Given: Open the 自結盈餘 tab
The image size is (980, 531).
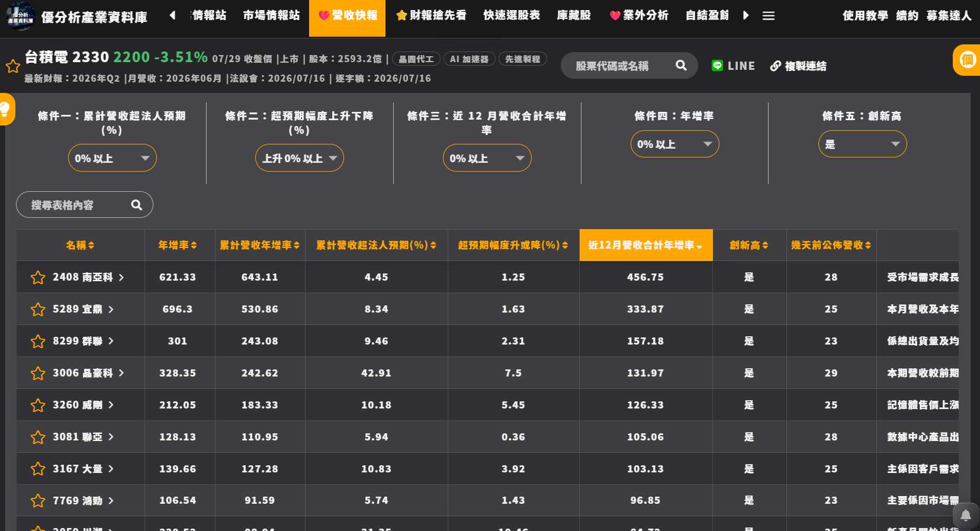Looking at the screenshot, I should pyautogui.click(x=707, y=15).
